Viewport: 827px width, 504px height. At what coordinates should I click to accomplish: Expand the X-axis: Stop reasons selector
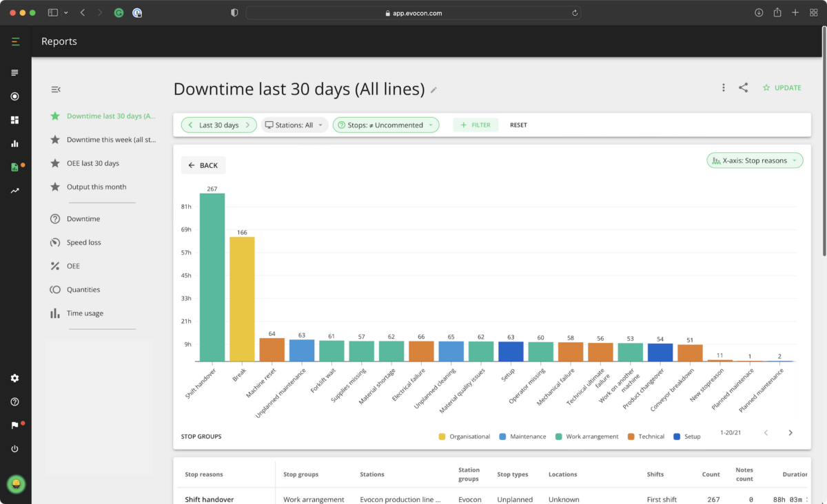tap(755, 160)
